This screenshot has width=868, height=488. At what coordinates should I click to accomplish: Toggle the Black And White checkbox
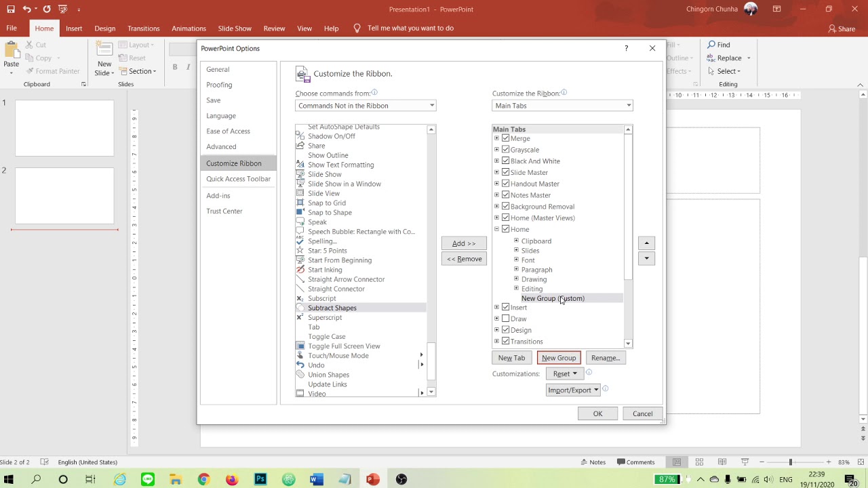click(505, 161)
